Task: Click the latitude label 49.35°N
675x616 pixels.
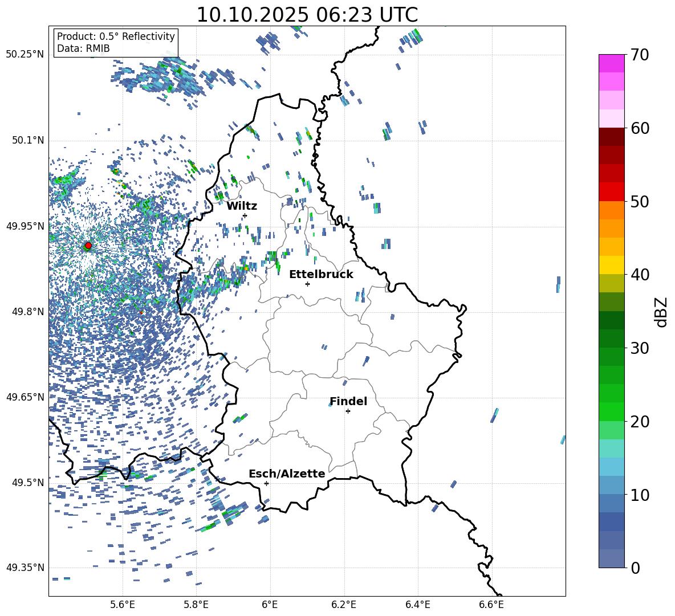Action: [25, 568]
